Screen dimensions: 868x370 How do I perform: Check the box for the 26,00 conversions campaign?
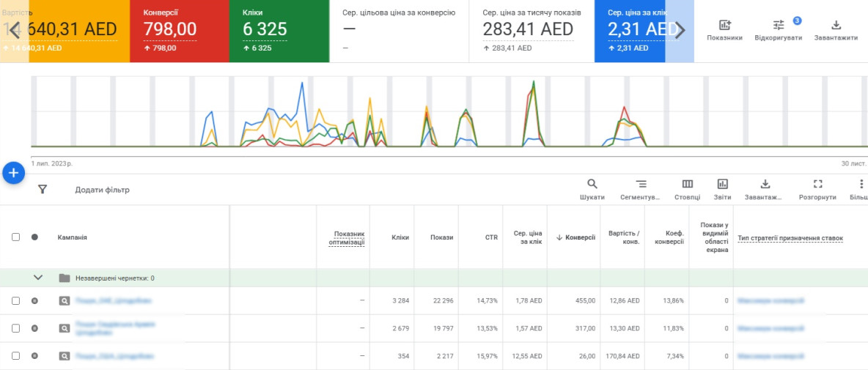pos(16,356)
